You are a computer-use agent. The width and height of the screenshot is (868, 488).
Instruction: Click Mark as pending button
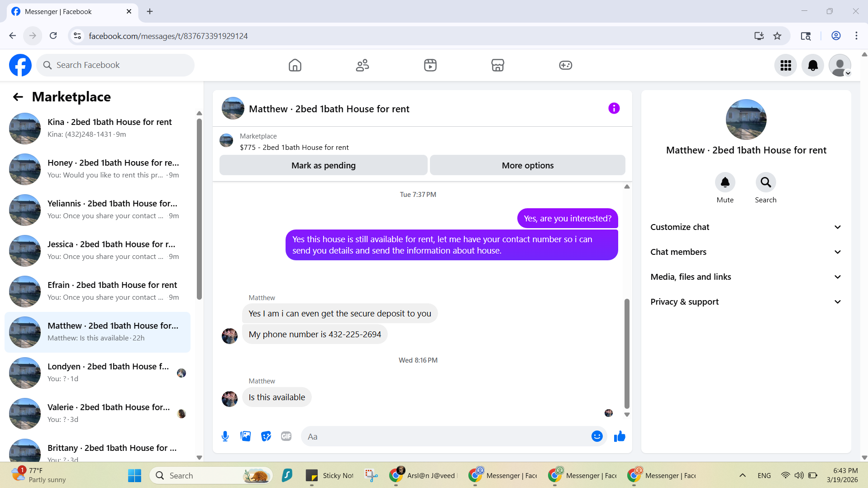(x=323, y=165)
